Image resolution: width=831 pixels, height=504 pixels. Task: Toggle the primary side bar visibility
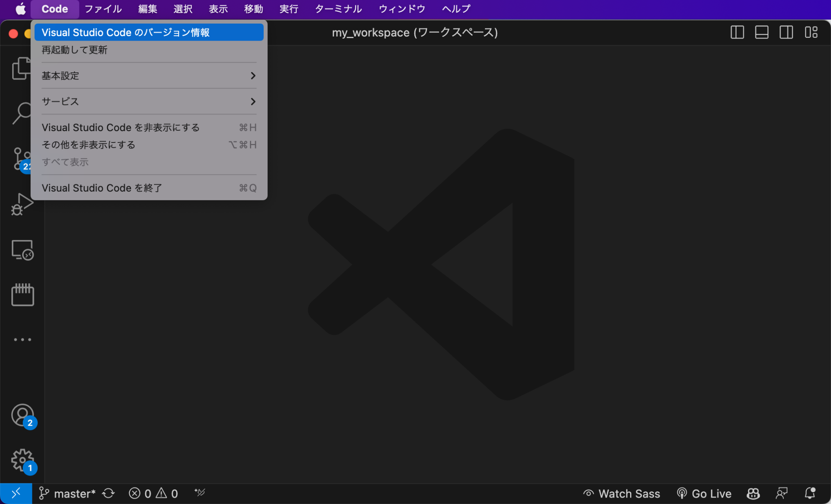[736, 32]
